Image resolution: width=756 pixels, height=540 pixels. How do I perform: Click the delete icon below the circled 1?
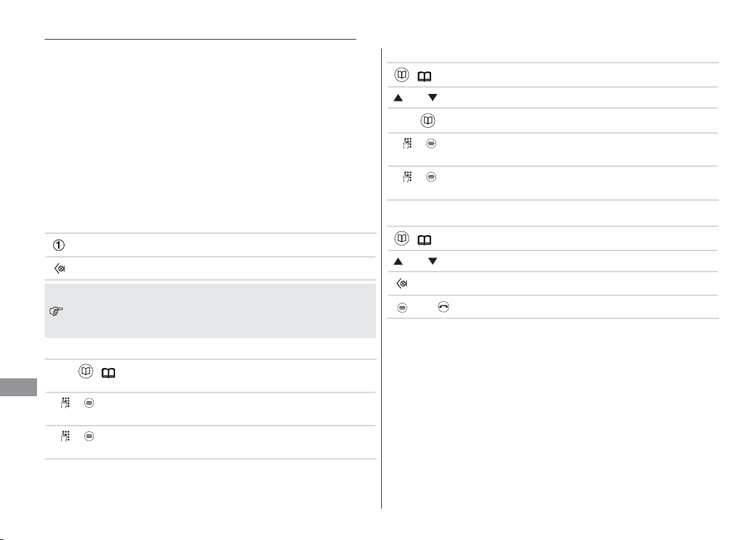click(59, 268)
